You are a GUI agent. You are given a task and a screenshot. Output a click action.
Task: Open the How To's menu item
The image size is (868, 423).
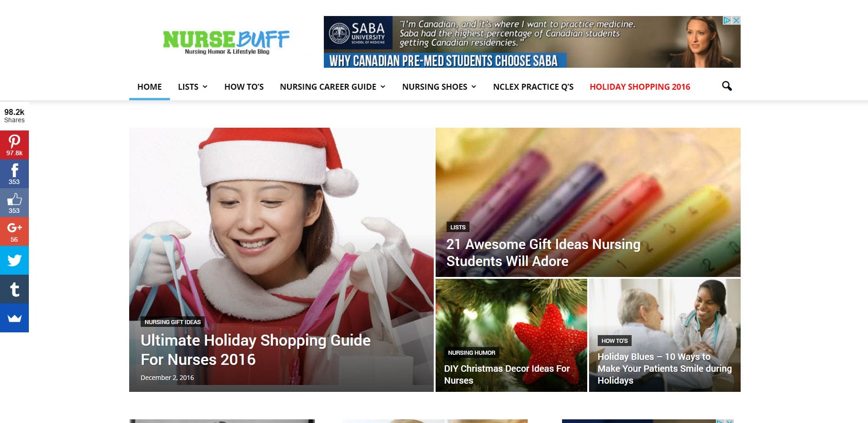click(244, 87)
